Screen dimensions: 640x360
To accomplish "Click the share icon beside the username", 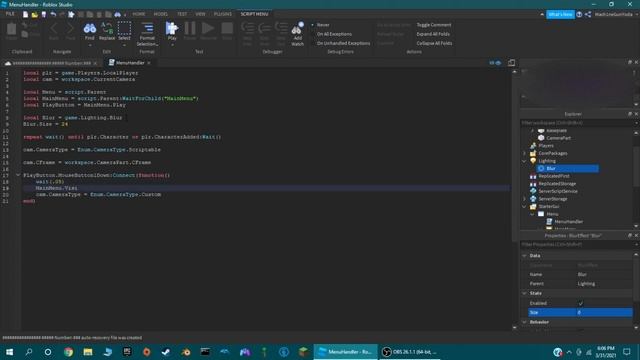I will click(588, 14).
